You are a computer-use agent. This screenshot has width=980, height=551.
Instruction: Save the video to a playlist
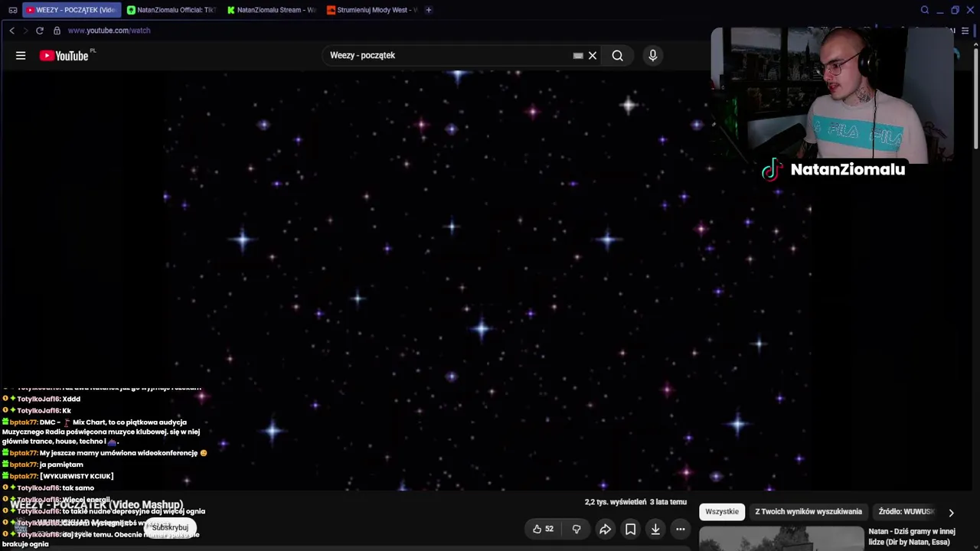coord(630,529)
